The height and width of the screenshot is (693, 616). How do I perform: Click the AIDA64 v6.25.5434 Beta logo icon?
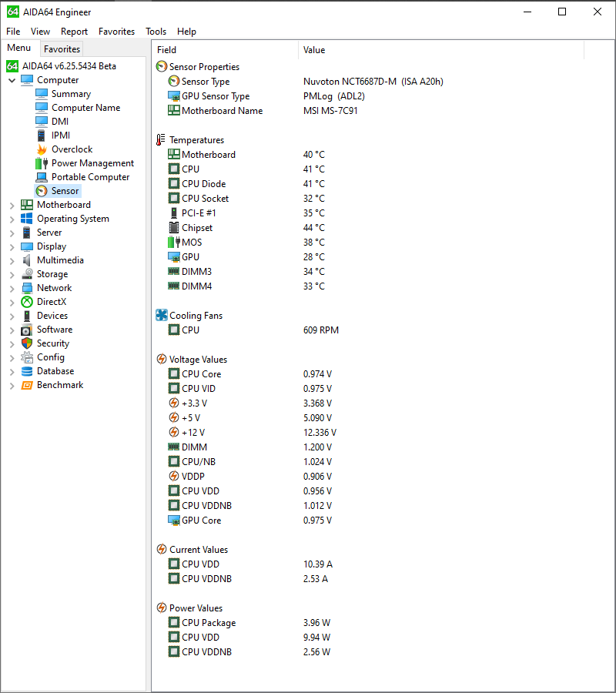pyautogui.click(x=12, y=66)
